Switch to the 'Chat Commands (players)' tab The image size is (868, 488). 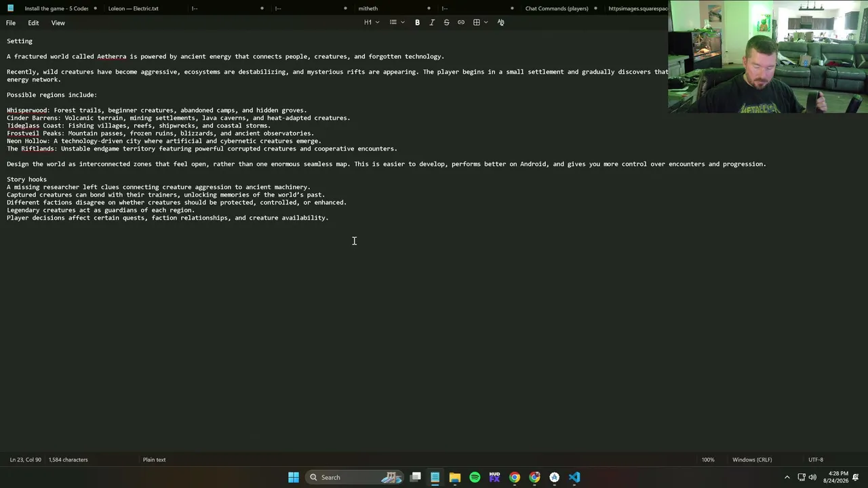(x=557, y=8)
